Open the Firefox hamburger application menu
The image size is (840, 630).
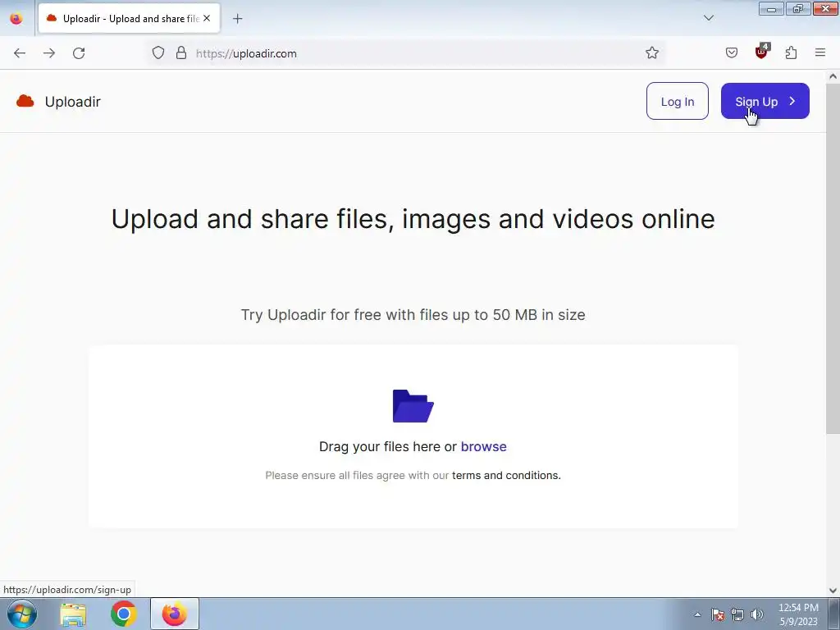[x=820, y=52]
